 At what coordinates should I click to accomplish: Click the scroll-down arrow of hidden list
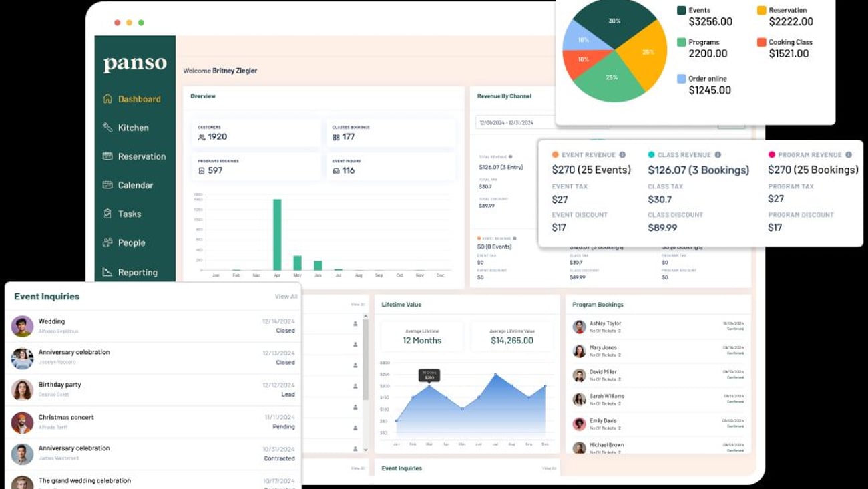[x=365, y=450]
